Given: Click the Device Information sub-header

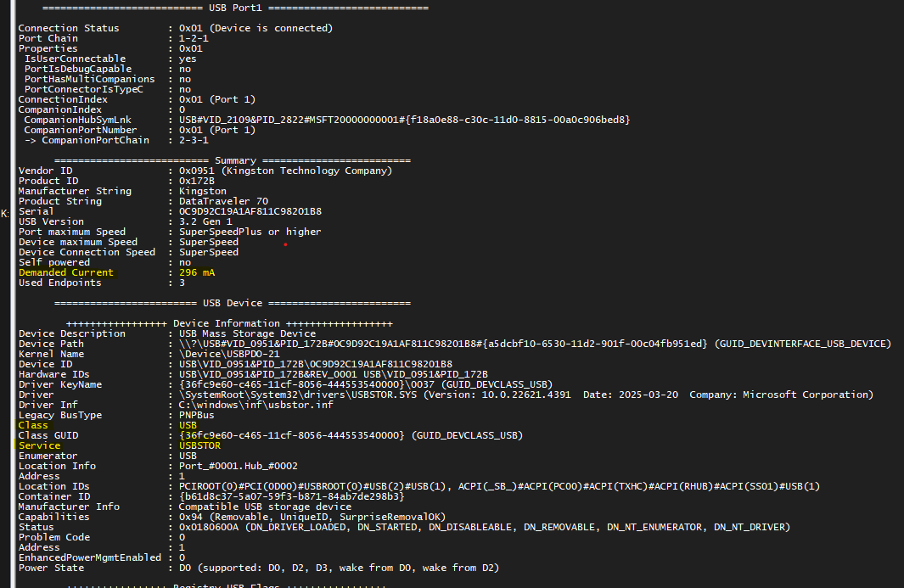Looking at the screenshot, I should click(x=229, y=323).
